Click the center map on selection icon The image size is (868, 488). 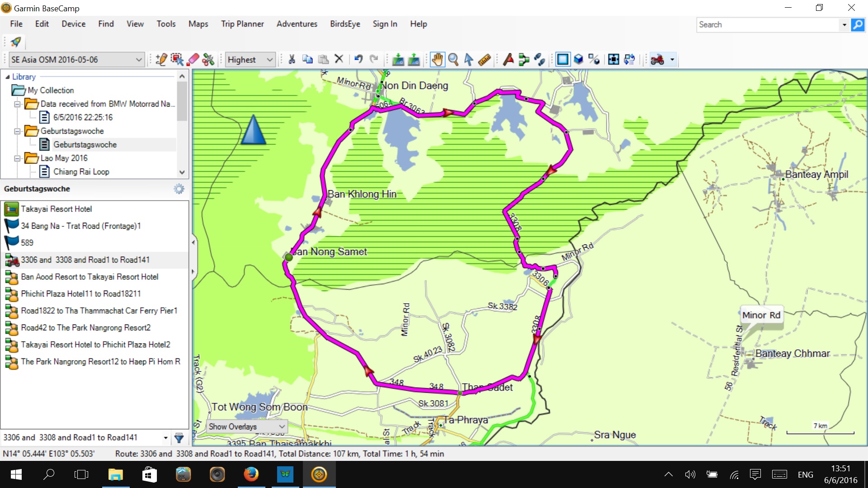(x=613, y=59)
